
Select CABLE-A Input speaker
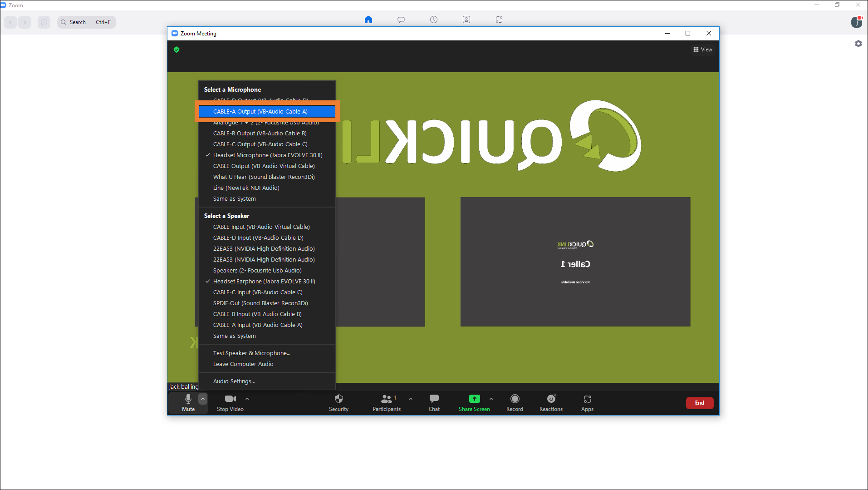coord(267,325)
